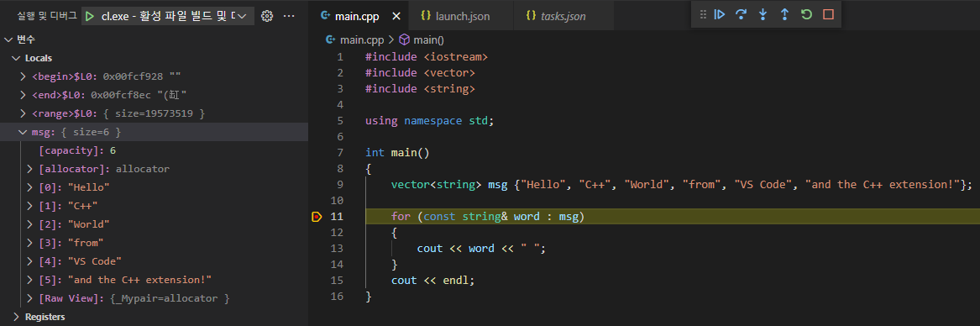Click 'cout << word' statement
This screenshot has width=980, height=326.
click(481, 249)
